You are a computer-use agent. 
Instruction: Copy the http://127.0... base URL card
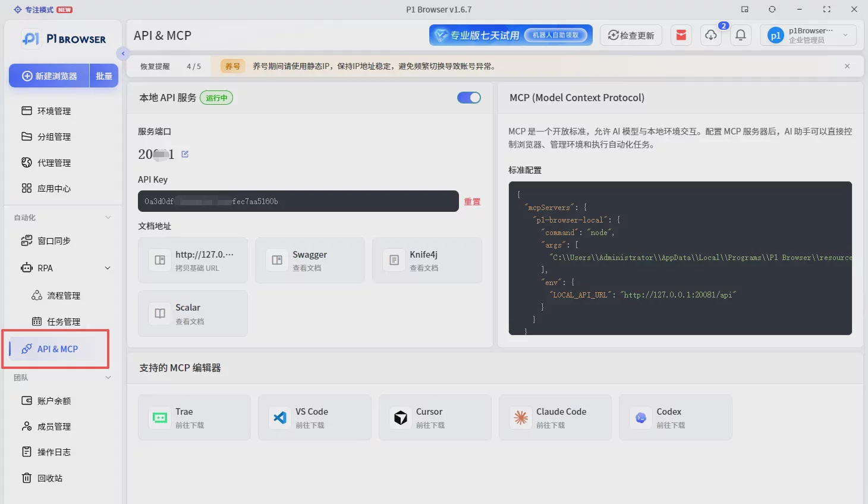tap(193, 260)
